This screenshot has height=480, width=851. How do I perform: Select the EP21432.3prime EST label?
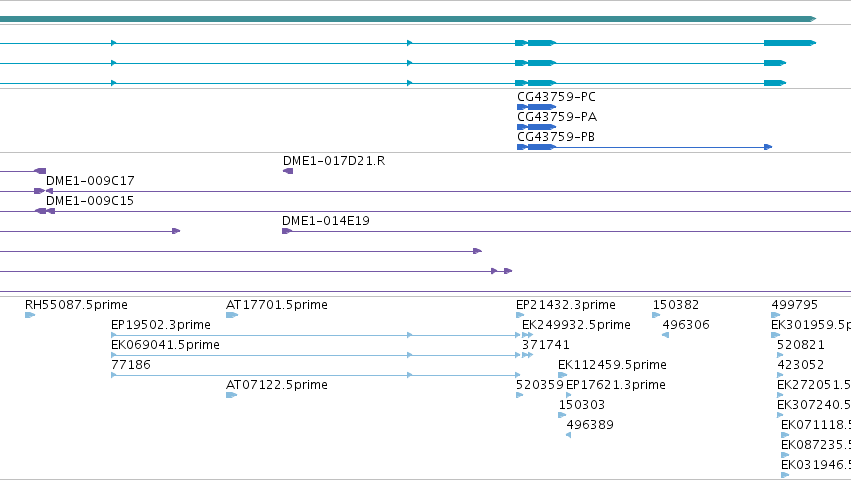566,305
